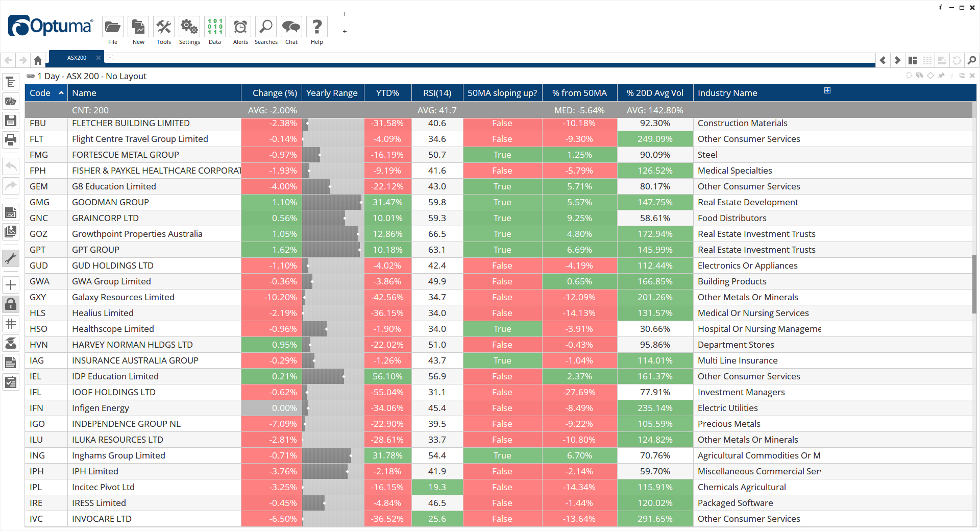Open the File menu
This screenshot has width=980, height=531.
(113, 31)
